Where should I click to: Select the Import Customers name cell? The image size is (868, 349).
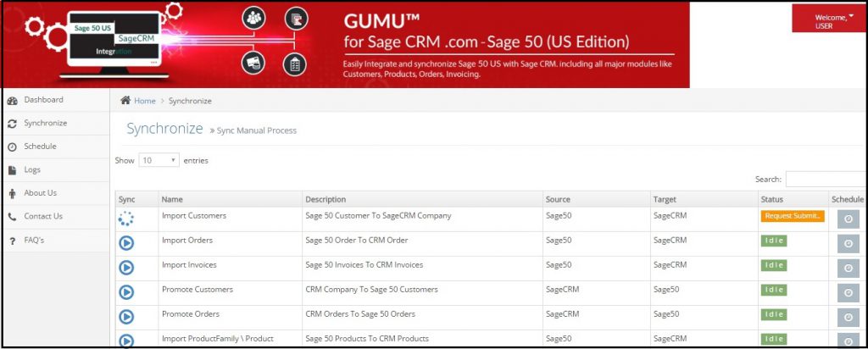(x=231, y=219)
